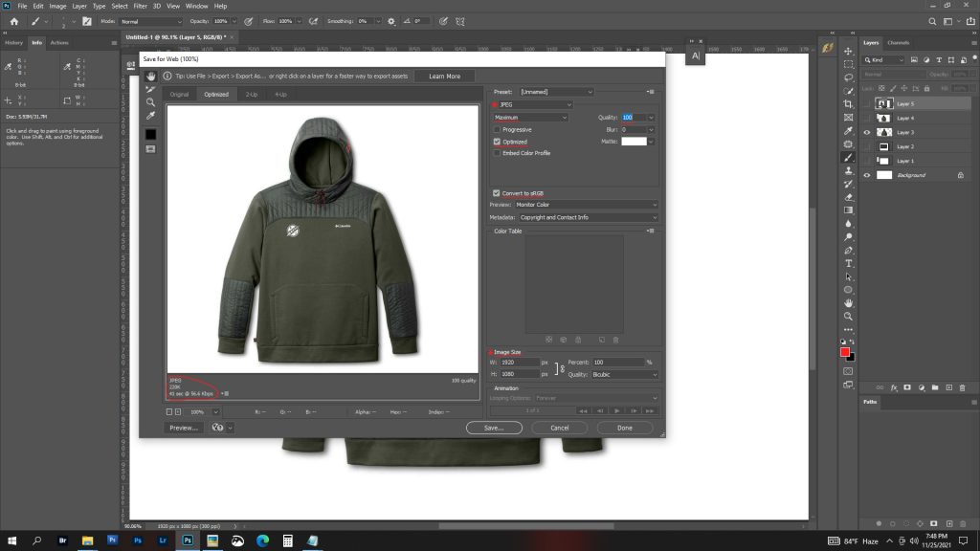Select the Clone Stamp tool
Image resolution: width=980 pixels, height=551 pixels.
tap(848, 170)
